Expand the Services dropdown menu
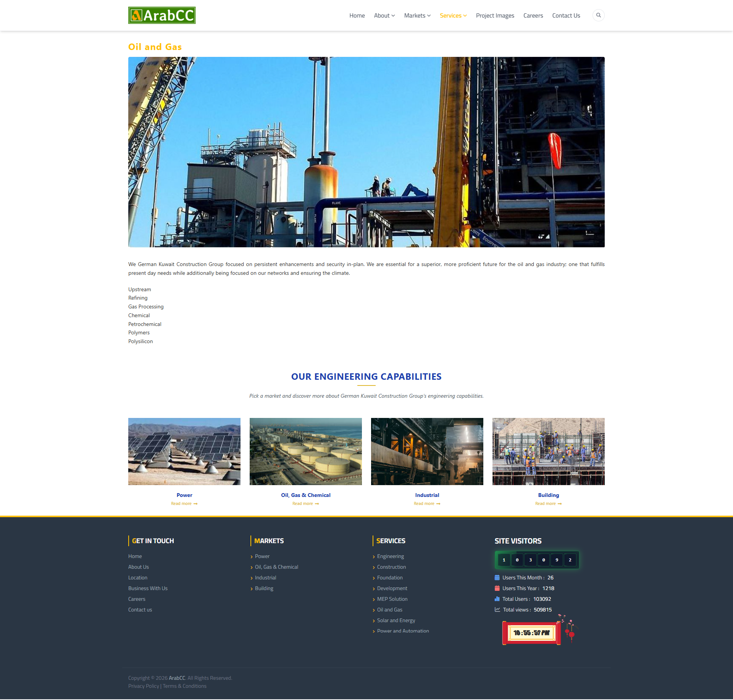The height and width of the screenshot is (700, 733). pyautogui.click(x=453, y=15)
